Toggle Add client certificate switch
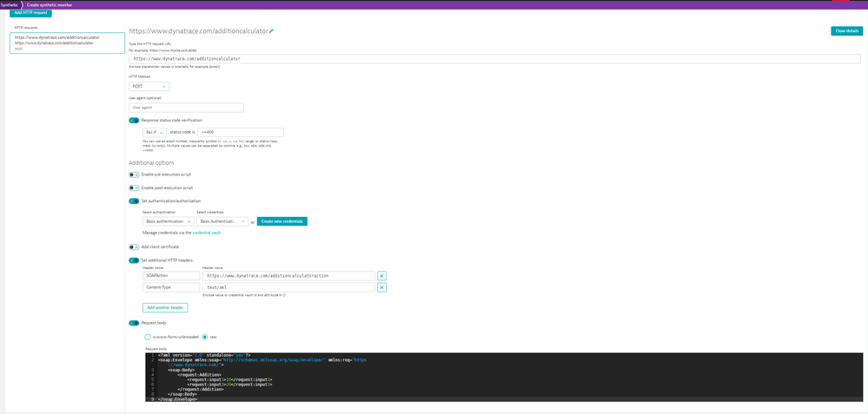 click(134, 246)
